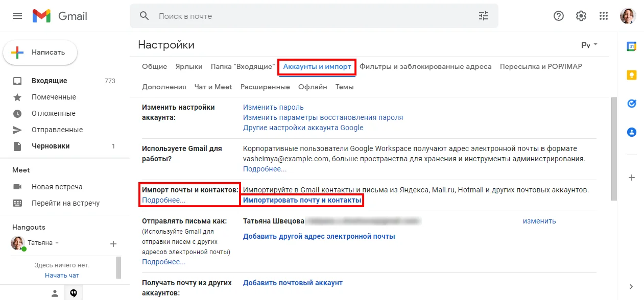
Task: Click the search filter options icon
Action: pos(483,16)
